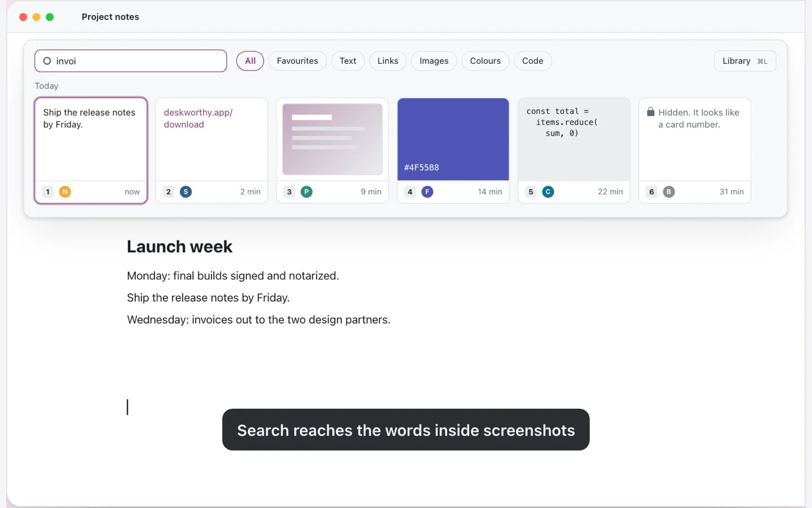Filter clips by Images
The height and width of the screenshot is (508, 812).
click(x=434, y=61)
